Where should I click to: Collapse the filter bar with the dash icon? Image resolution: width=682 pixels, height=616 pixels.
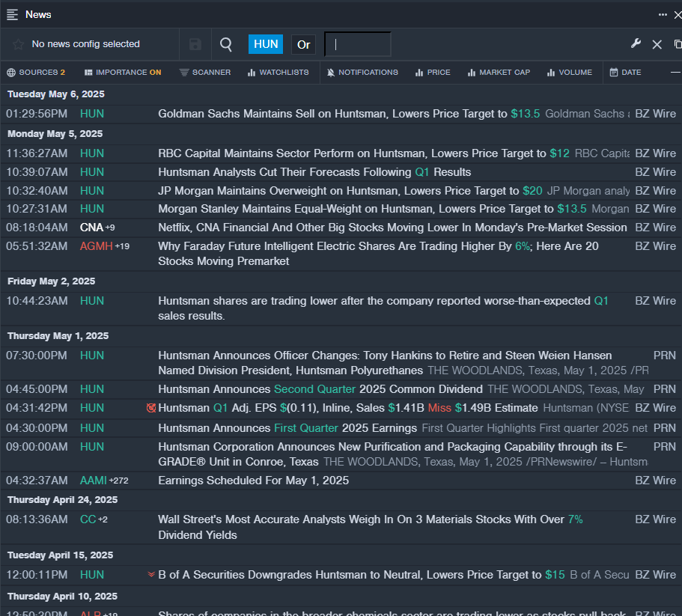tap(675, 73)
